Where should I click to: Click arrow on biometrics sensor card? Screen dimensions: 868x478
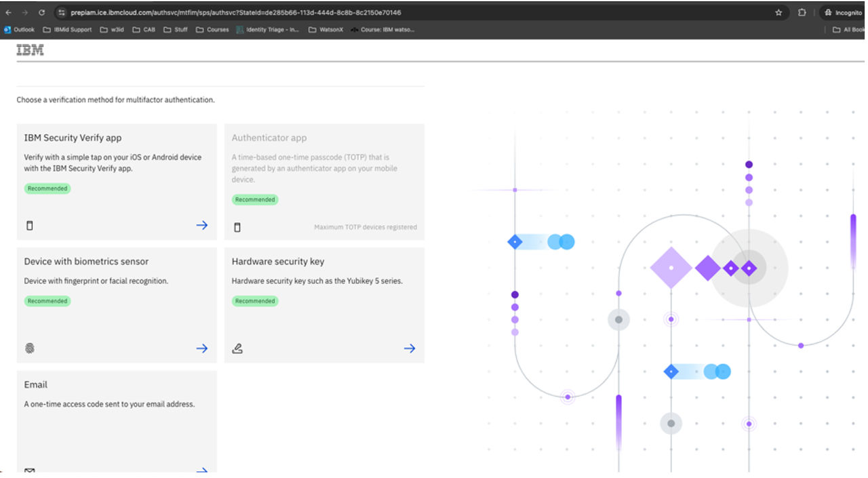(202, 348)
